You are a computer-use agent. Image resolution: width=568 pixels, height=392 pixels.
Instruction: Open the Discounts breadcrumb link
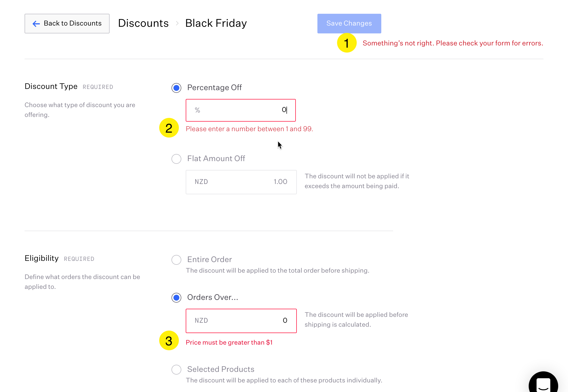point(143,23)
